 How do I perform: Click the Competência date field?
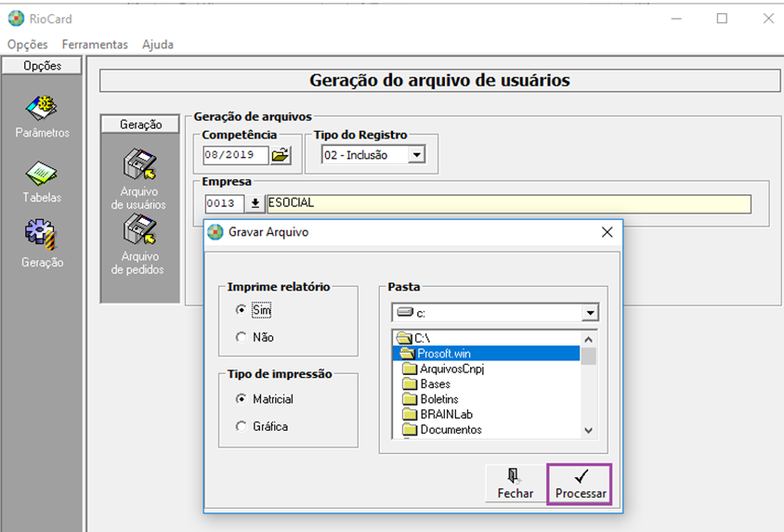point(236,155)
